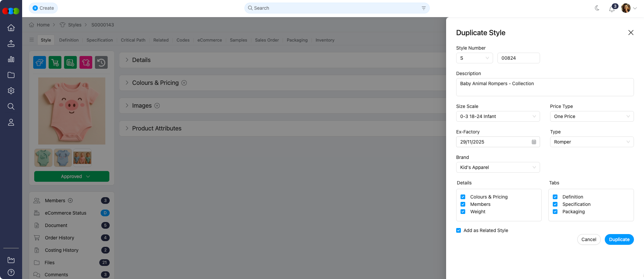Click the Description text field
The image size is (644, 279).
tap(545, 87)
